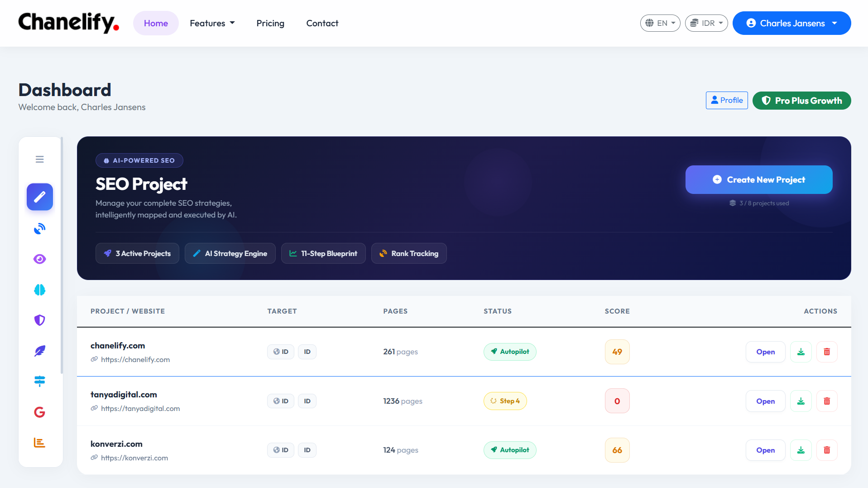Click the score 66 badge
868x488 pixels.
pyautogui.click(x=617, y=450)
